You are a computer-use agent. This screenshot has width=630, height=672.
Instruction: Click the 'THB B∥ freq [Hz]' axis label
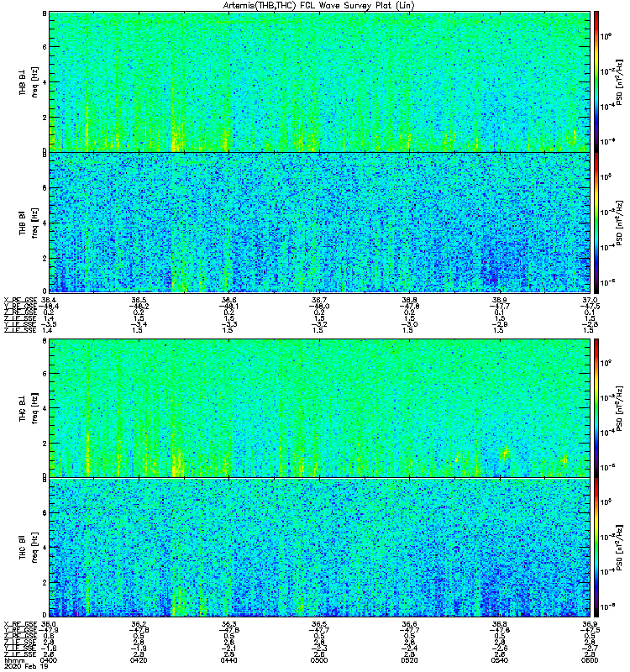click(29, 223)
